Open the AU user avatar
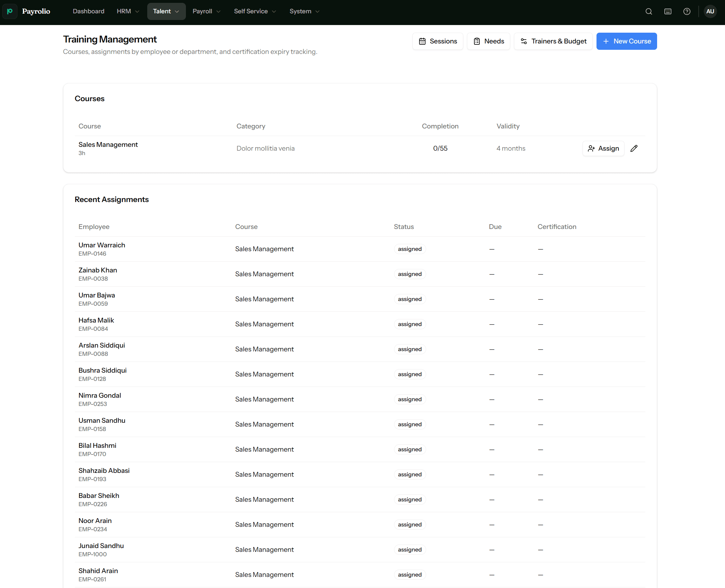The height and width of the screenshot is (588, 725). [x=710, y=11]
